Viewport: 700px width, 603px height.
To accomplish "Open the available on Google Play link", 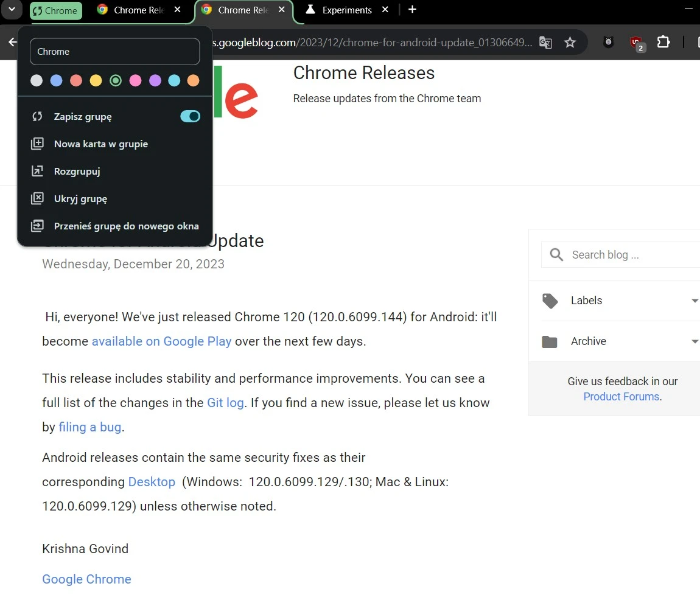I will [161, 341].
